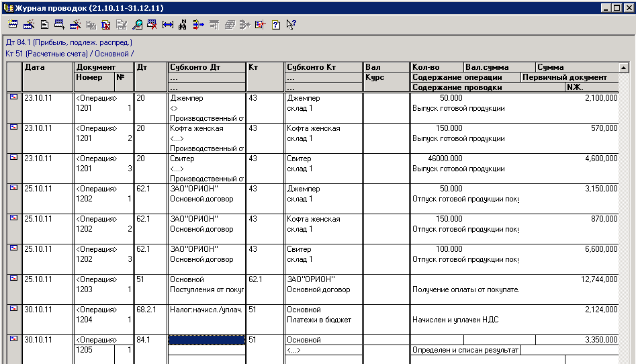Select the sum cell 2,100,000
This screenshot has height=364, width=636.
click(x=601, y=98)
